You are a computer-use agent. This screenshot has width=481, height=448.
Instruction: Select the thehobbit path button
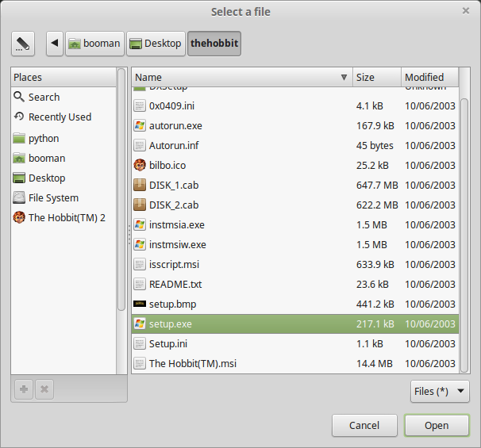point(214,44)
